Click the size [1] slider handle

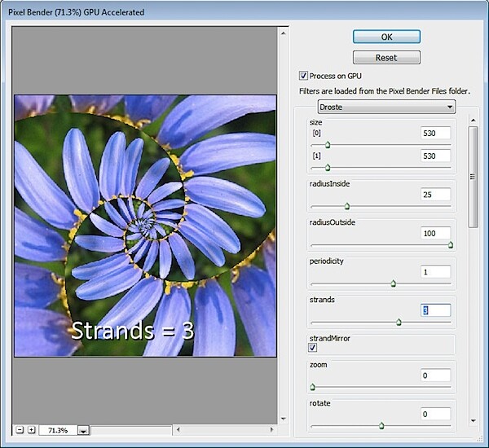(x=328, y=168)
